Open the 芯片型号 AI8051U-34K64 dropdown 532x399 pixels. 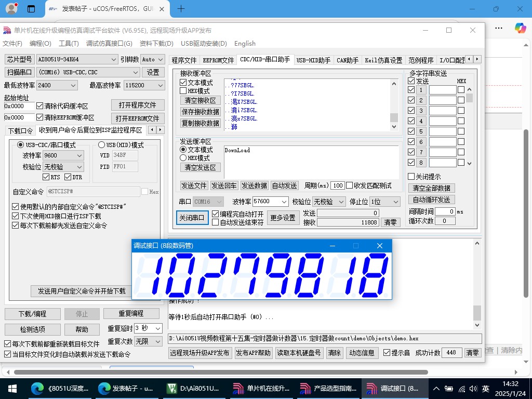[x=77, y=59]
